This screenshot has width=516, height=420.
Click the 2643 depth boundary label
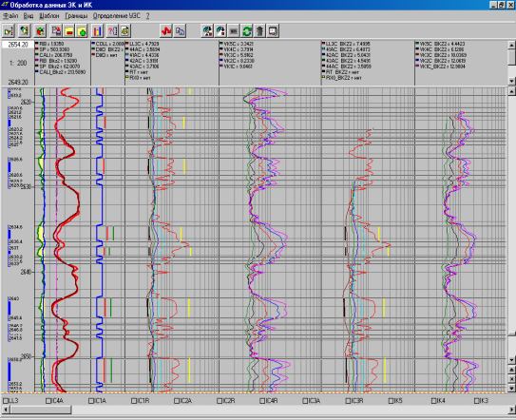coord(14,298)
